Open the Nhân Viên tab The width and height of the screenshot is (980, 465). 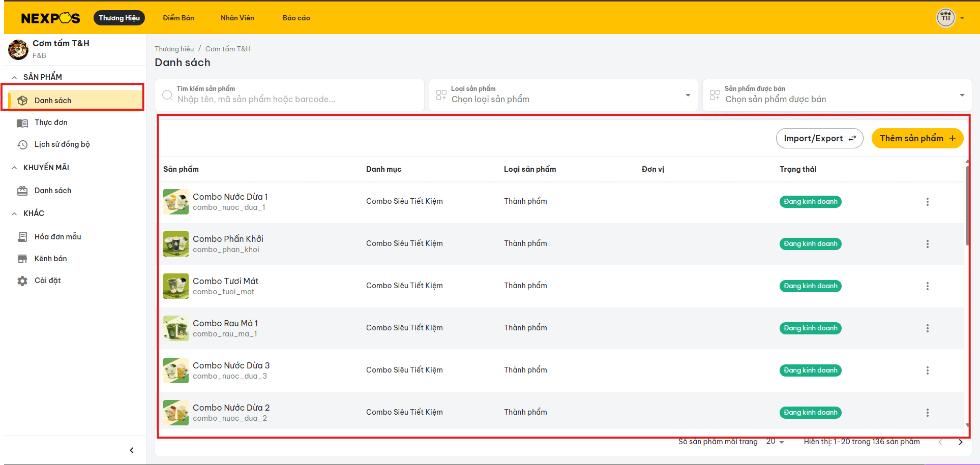point(237,18)
